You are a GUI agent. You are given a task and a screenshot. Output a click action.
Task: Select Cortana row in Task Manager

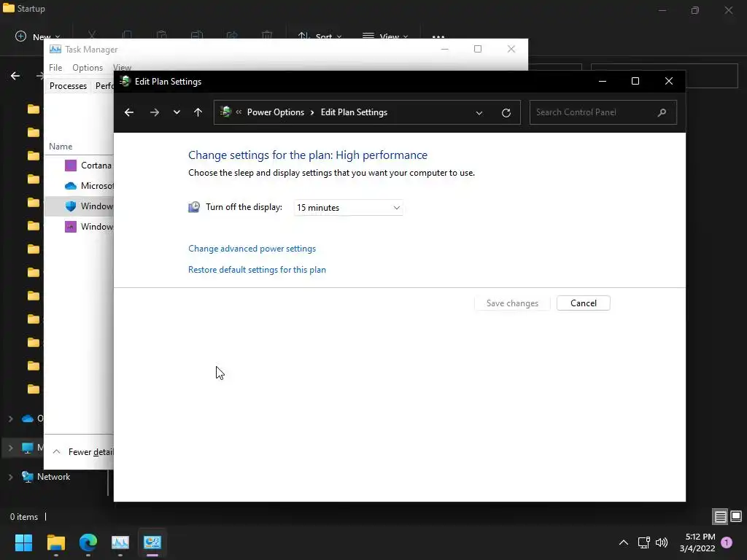(x=80, y=166)
